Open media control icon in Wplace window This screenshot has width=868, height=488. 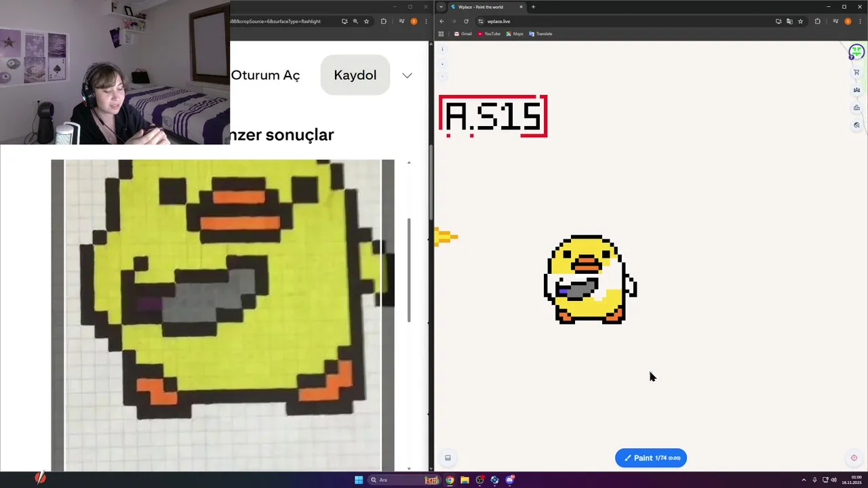(x=835, y=21)
